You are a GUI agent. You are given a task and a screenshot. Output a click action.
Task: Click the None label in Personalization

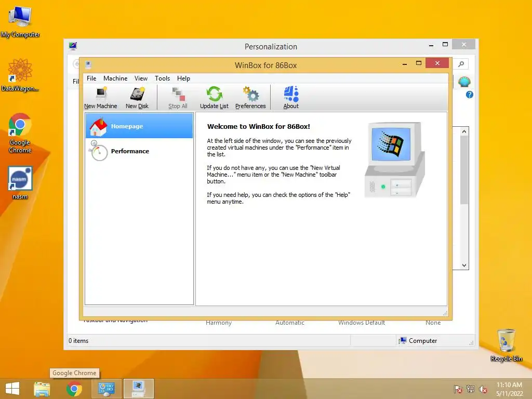(x=433, y=323)
